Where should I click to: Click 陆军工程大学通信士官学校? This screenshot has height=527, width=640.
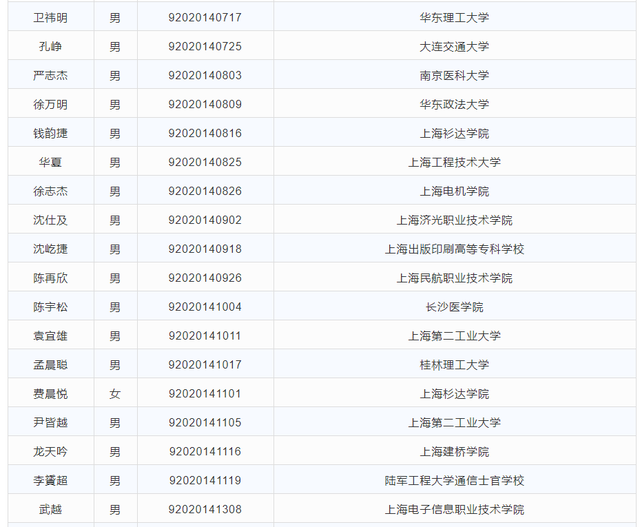click(454, 480)
